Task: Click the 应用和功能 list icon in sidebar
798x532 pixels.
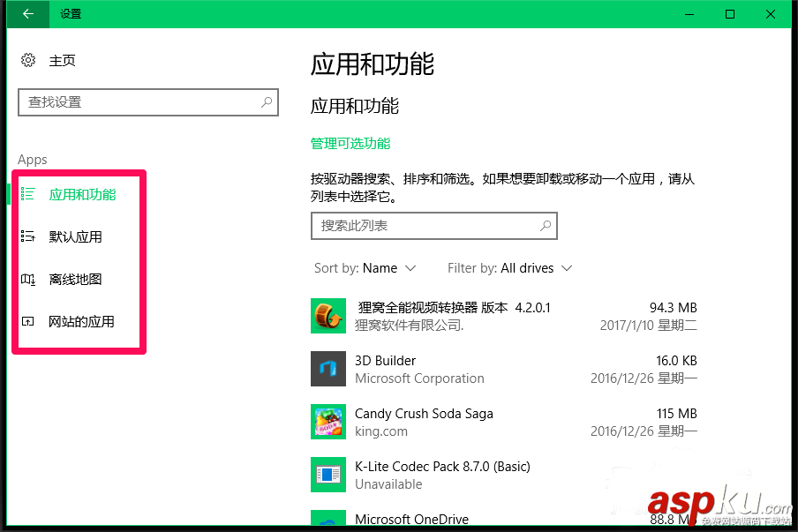Action: [28, 194]
